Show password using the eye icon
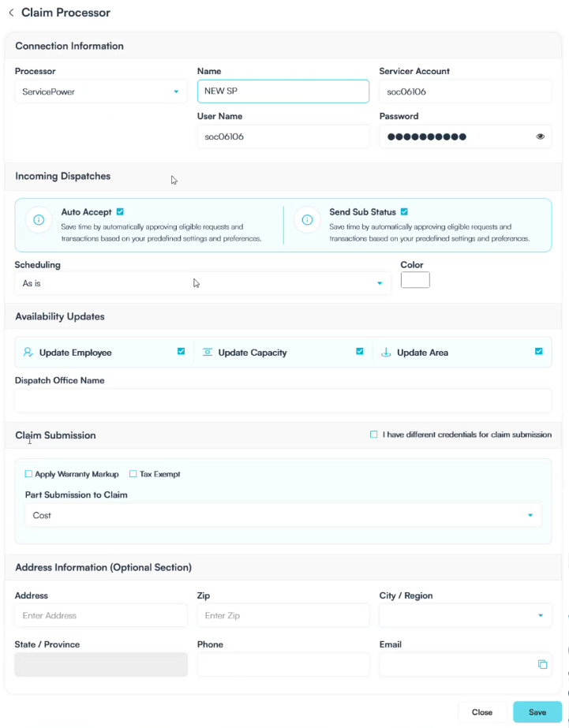The height and width of the screenshot is (728, 569). pos(541,136)
